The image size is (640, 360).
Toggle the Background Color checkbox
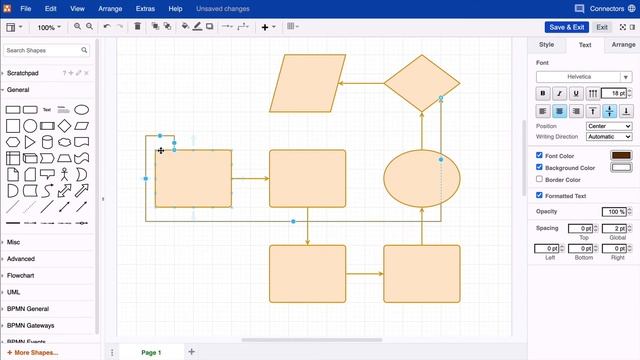point(539,167)
